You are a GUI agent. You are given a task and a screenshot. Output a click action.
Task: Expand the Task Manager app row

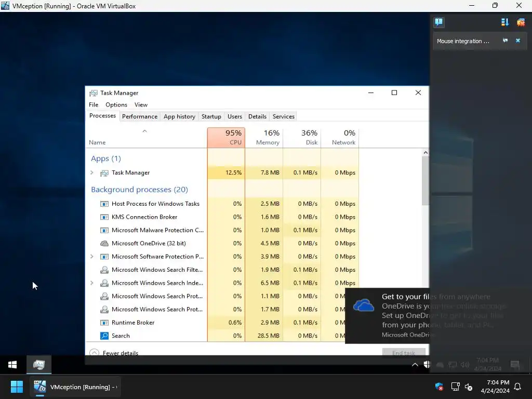(91, 172)
